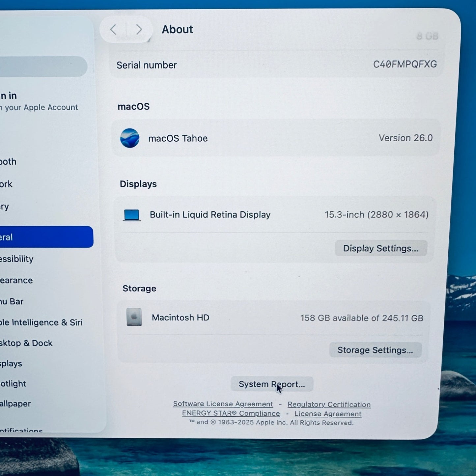Image resolution: width=476 pixels, height=476 pixels.
Task: Open the License Agreement link
Action: pyautogui.click(x=328, y=414)
